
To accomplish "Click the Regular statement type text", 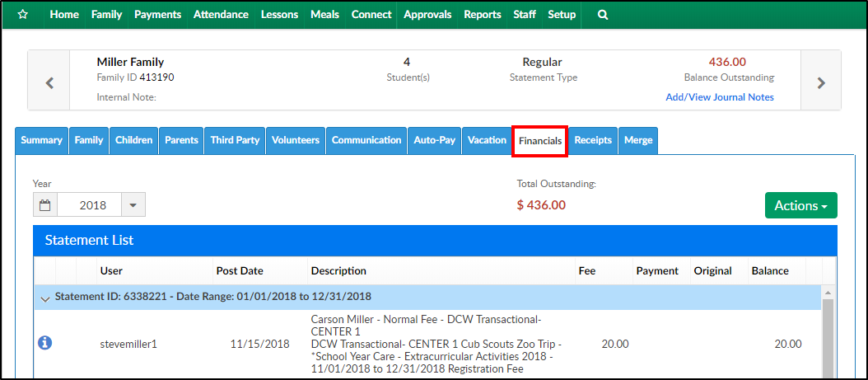I will click(x=543, y=62).
